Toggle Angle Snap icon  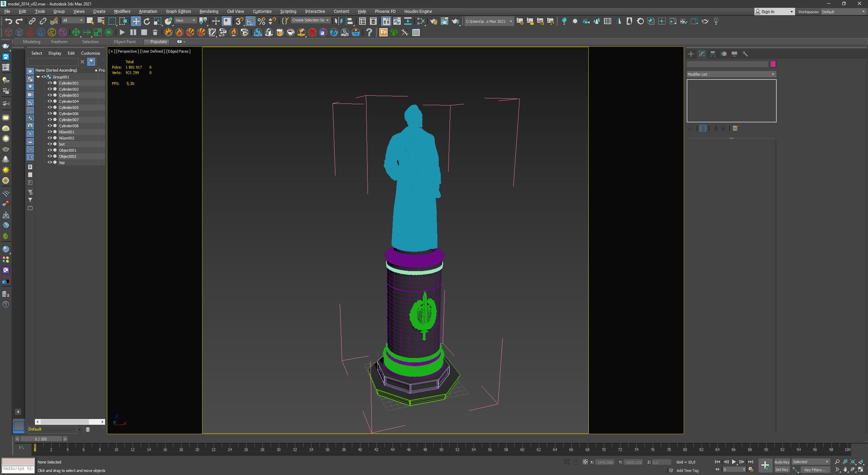click(251, 21)
